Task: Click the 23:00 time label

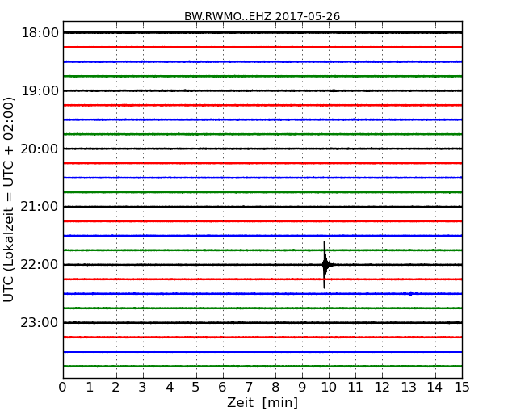Action: [x=40, y=322]
